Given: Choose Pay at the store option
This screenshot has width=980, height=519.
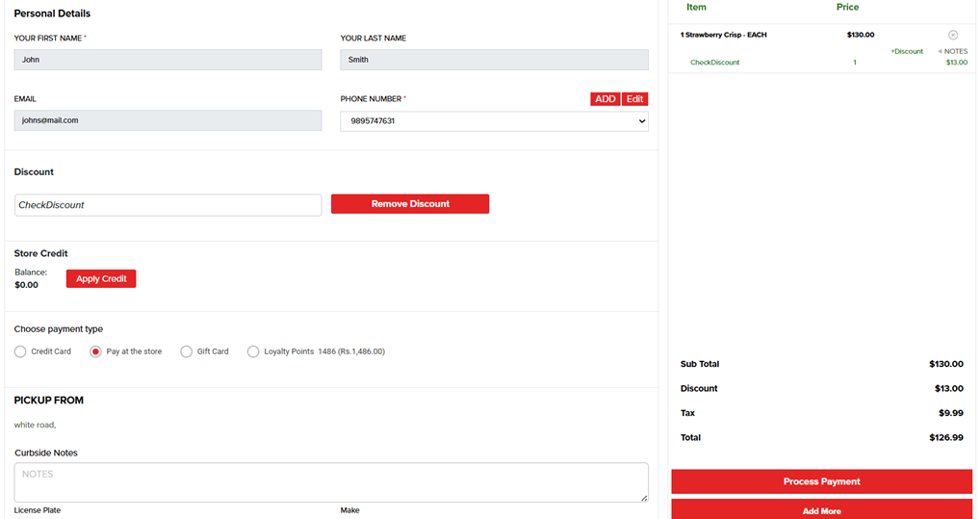Looking at the screenshot, I should point(95,351).
